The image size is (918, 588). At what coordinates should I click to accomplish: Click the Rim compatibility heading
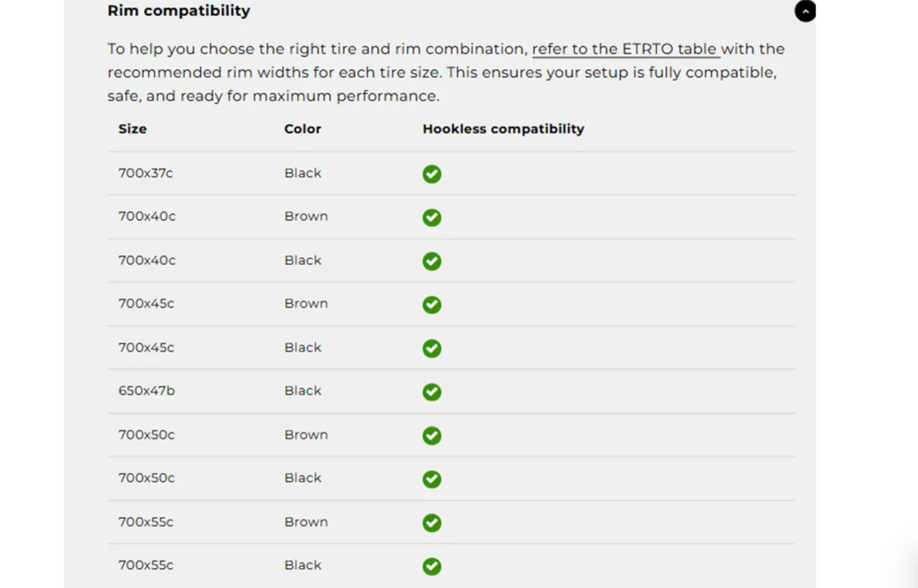point(179,11)
